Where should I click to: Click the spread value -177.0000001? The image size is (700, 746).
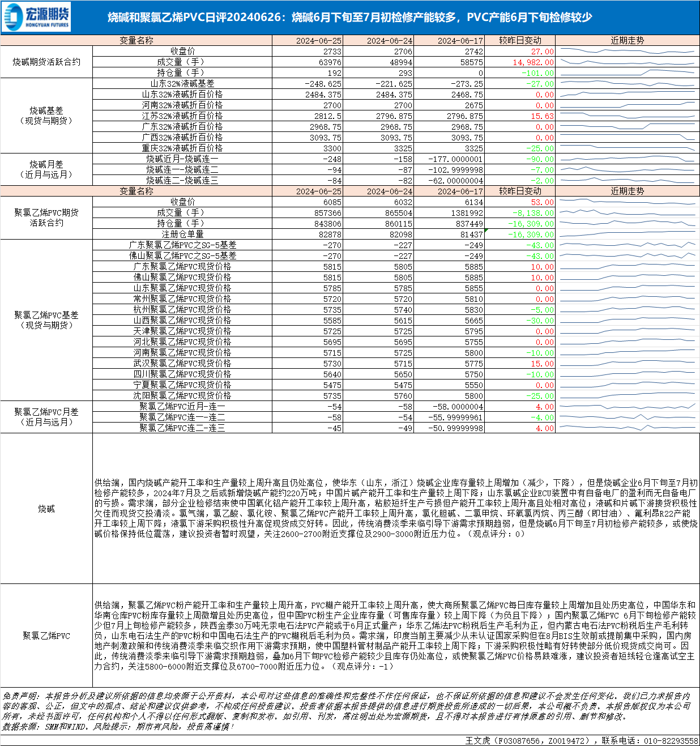(455, 159)
